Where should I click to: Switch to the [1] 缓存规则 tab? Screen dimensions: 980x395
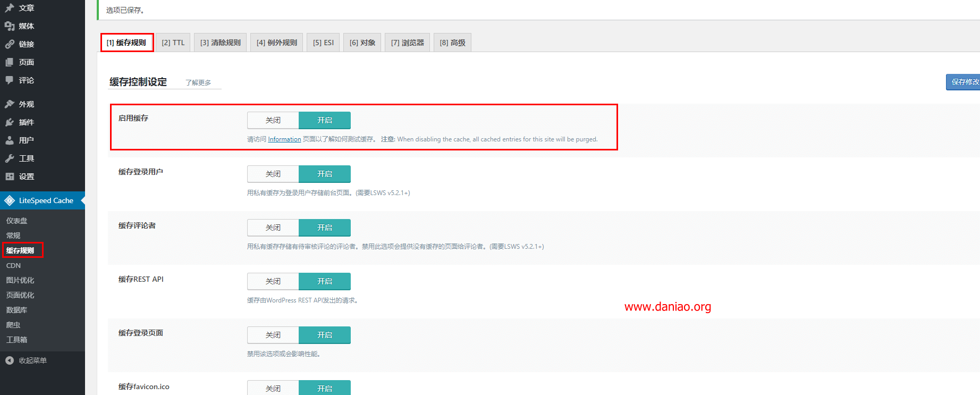[x=126, y=43]
